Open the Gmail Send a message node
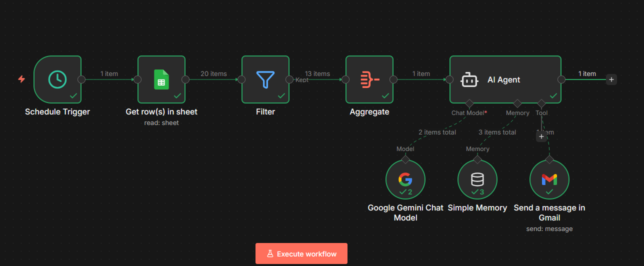The height and width of the screenshot is (266, 644). pyautogui.click(x=549, y=179)
